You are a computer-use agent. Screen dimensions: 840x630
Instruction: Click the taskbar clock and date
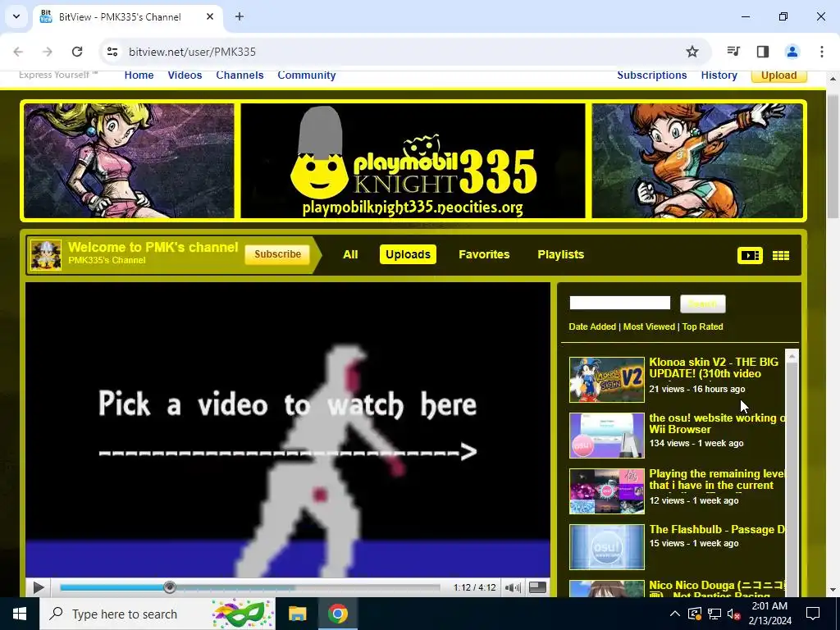click(x=771, y=614)
